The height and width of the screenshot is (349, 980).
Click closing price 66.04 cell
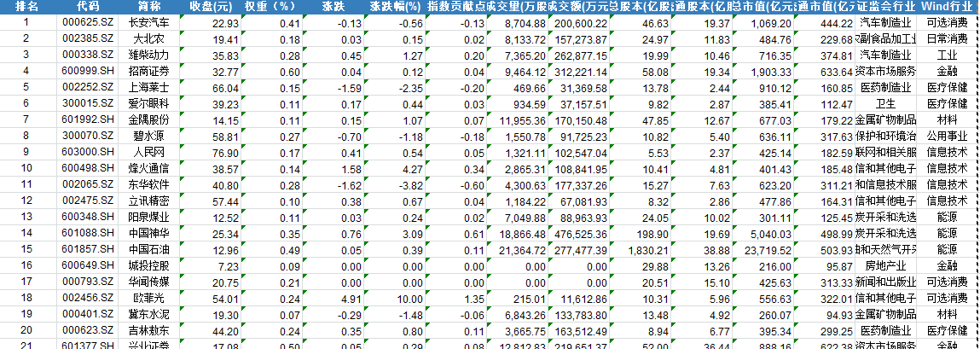[211, 88]
